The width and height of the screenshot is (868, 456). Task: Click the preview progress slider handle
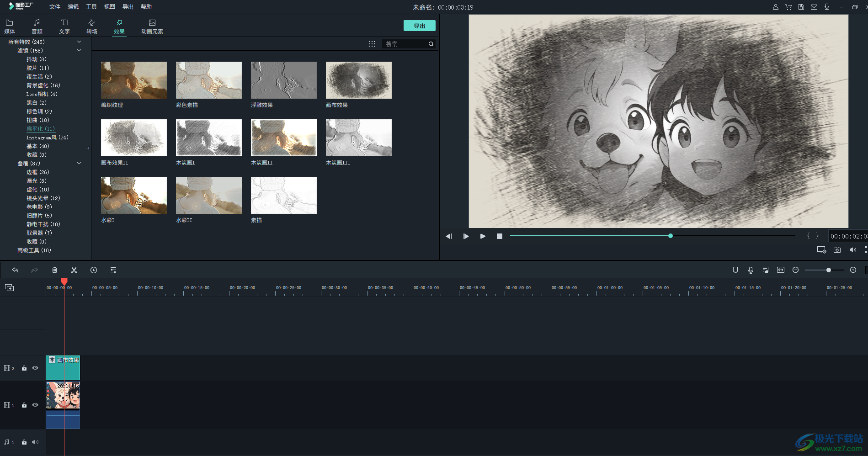coord(671,236)
